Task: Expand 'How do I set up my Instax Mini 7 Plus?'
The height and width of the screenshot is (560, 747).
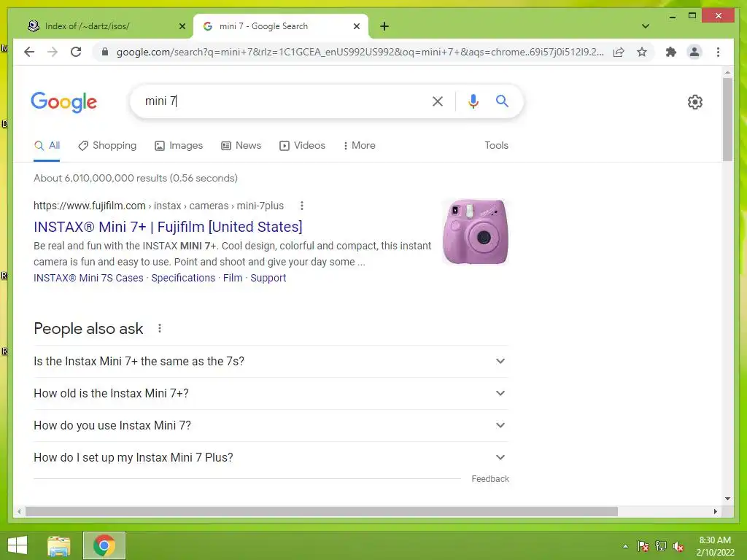Action: coord(271,458)
